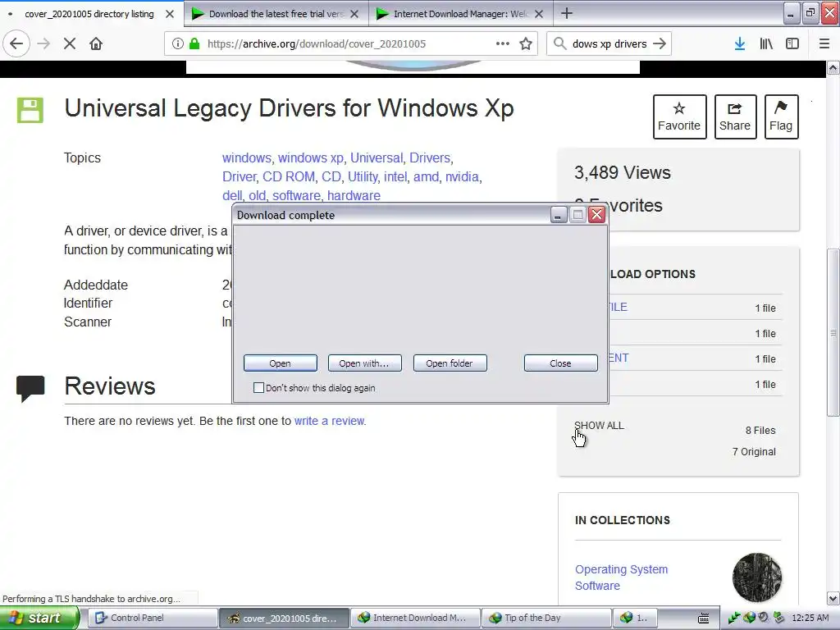Viewport: 840px width, 630px height.
Task: Show site information icon in address bar
Action: [177, 44]
